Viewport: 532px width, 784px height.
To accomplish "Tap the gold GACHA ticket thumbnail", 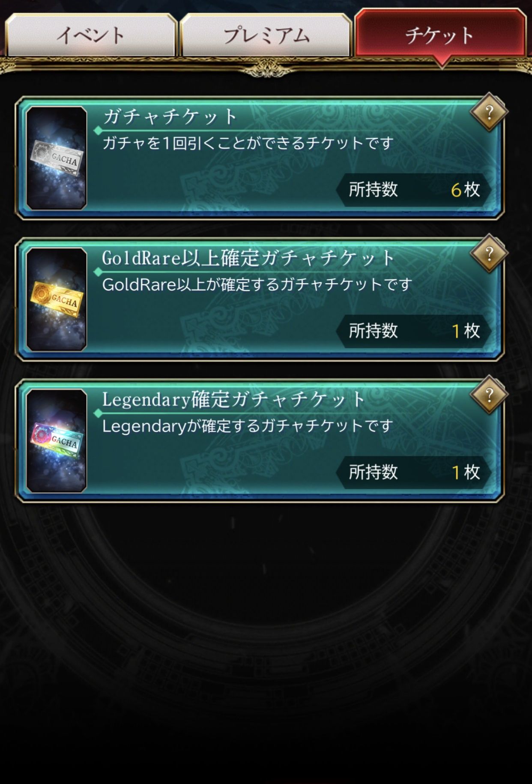I will click(x=56, y=299).
